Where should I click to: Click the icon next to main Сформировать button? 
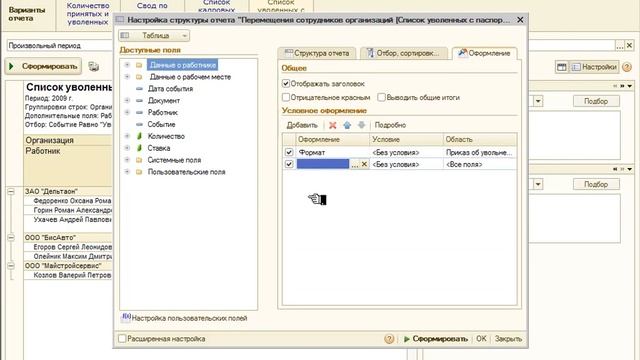[94, 67]
